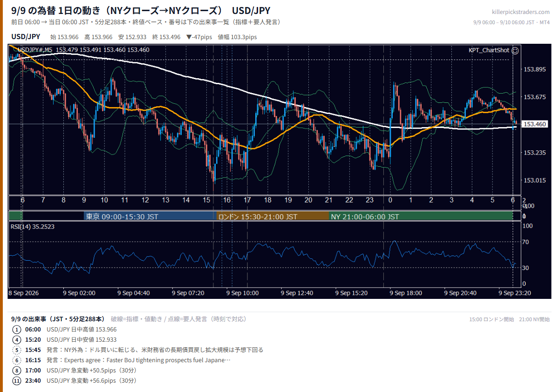Select event number 11 circle marker

click(17, 380)
